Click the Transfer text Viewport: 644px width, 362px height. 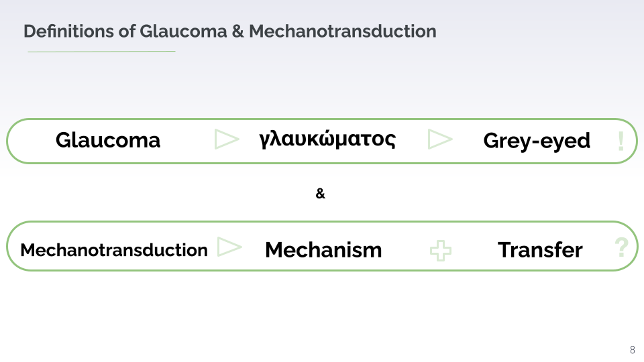click(x=540, y=250)
